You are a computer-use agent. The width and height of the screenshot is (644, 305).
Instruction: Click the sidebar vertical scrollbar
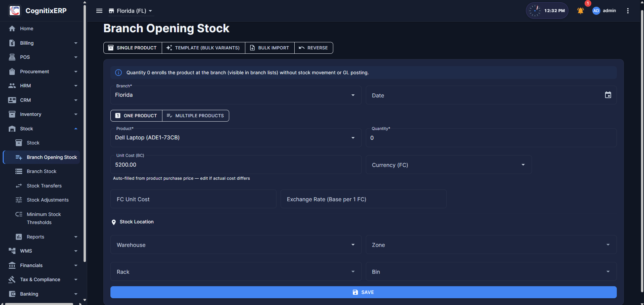click(x=85, y=133)
